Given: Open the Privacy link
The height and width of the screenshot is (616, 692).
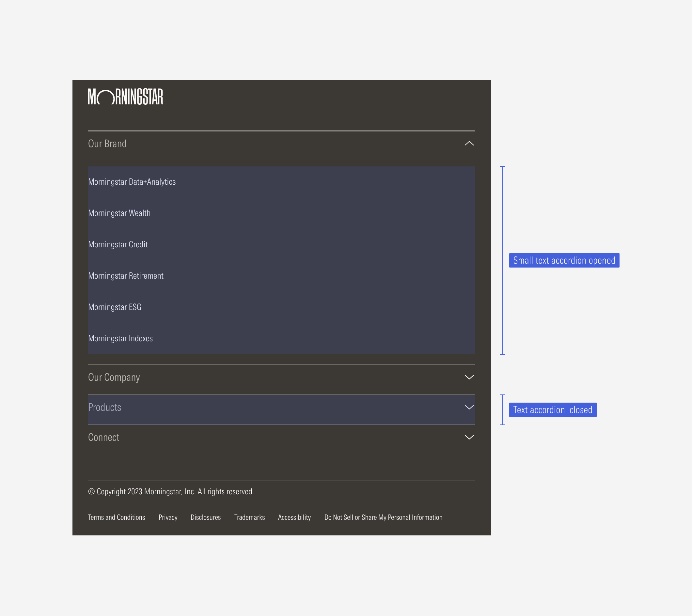Looking at the screenshot, I should (168, 517).
